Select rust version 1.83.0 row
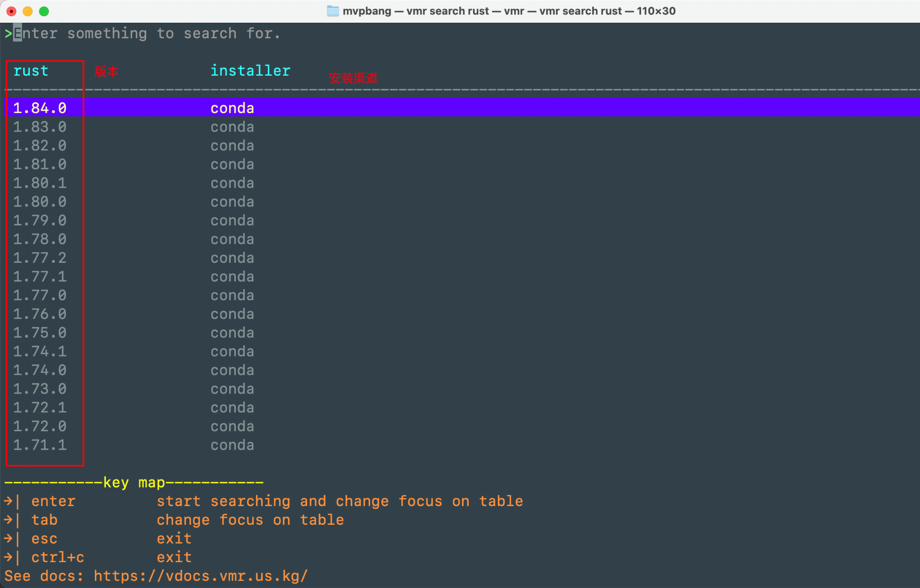This screenshot has height=588, width=920. coord(40,127)
